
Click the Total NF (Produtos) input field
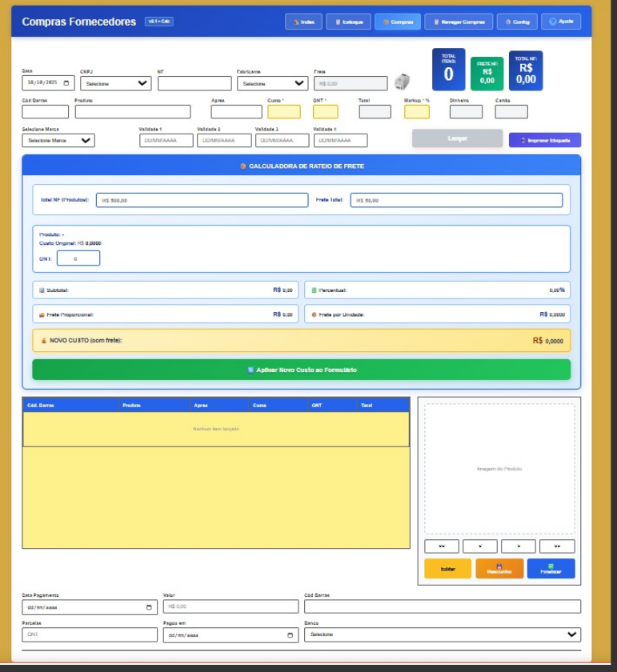tap(202, 200)
